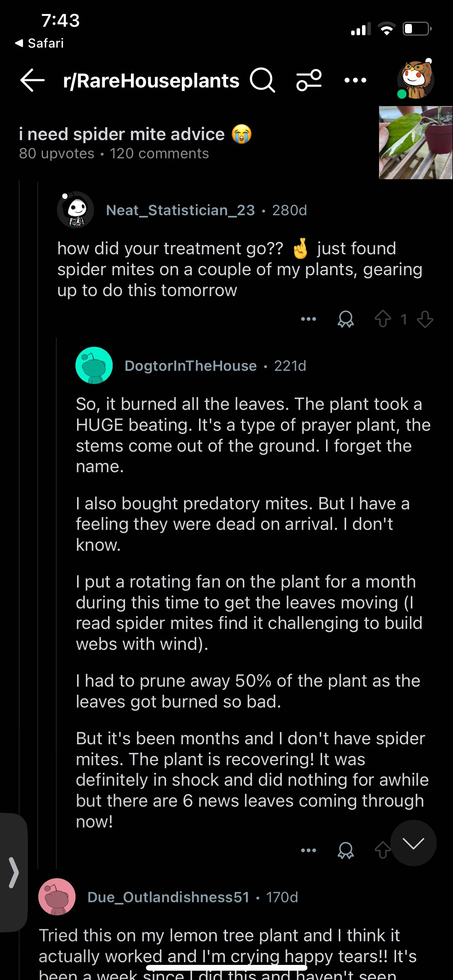Open the variegated leaf post thumbnail
The width and height of the screenshot is (453, 980).
tap(415, 142)
